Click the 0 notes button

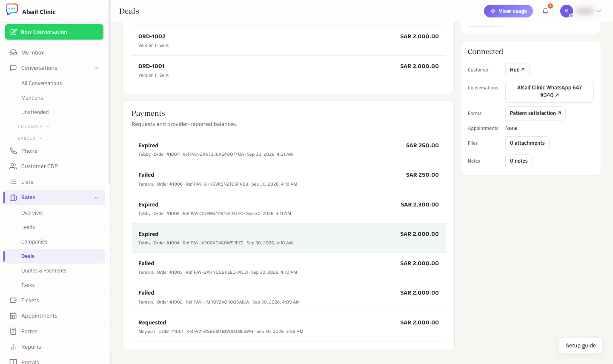(x=518, y=161)
